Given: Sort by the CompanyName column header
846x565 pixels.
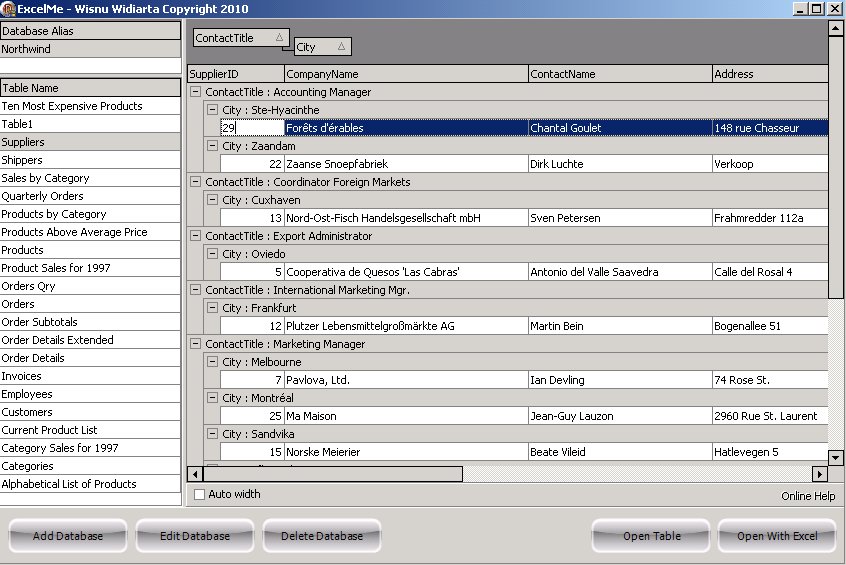Looking at the screenshot, I should click(x=405, y=74).
